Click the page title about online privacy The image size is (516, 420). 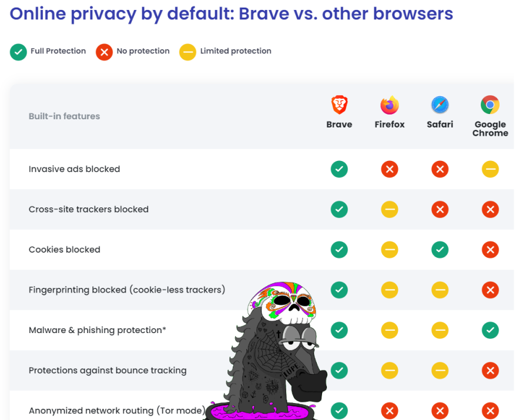point(232,14)
